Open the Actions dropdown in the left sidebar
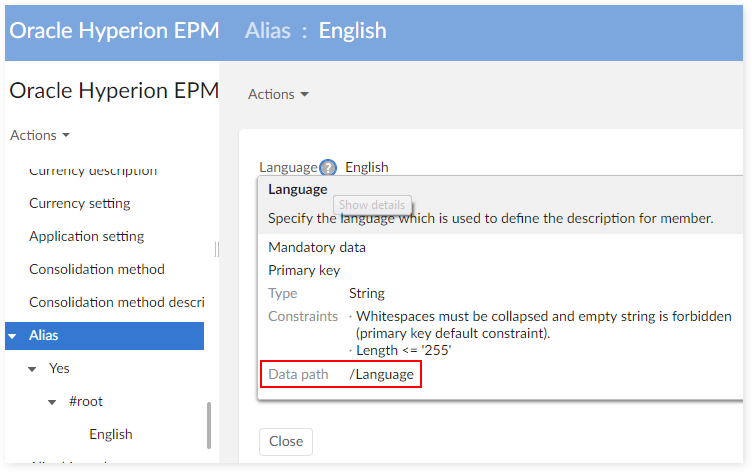 pos(40,135)
